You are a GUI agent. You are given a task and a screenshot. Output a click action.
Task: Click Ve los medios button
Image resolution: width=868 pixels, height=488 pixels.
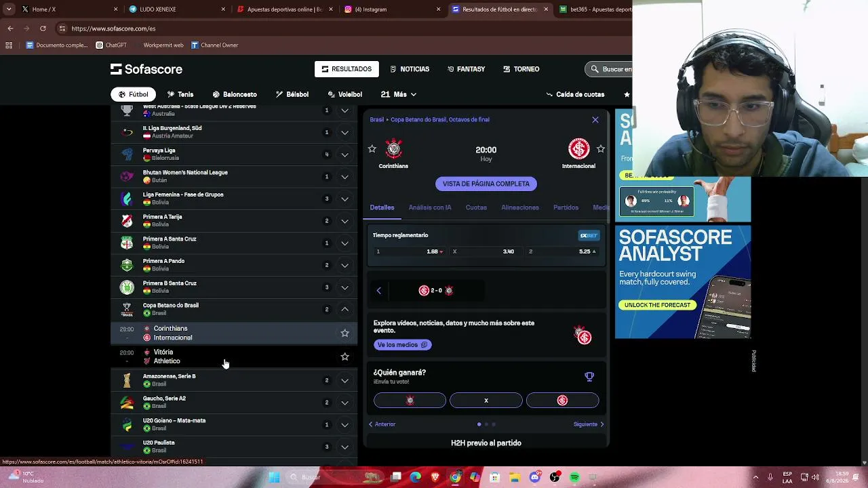coord(402,345)
